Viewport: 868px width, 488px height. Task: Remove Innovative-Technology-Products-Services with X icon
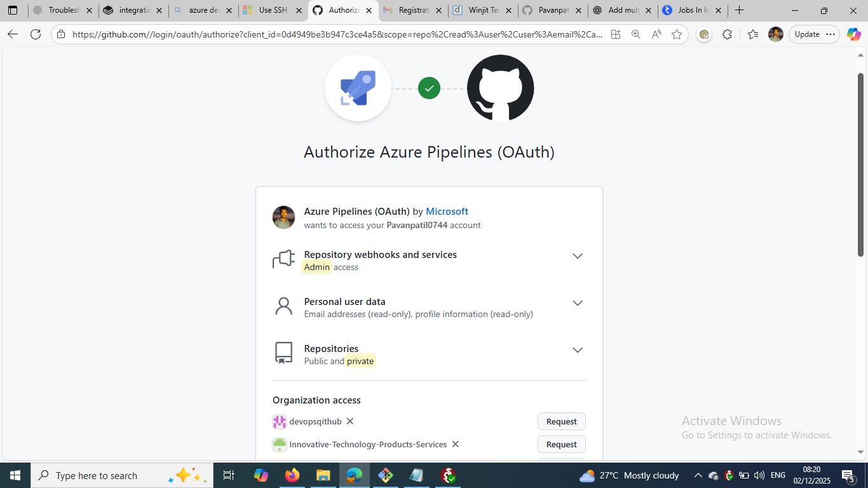pyautogui.click(x=455, y=444)
